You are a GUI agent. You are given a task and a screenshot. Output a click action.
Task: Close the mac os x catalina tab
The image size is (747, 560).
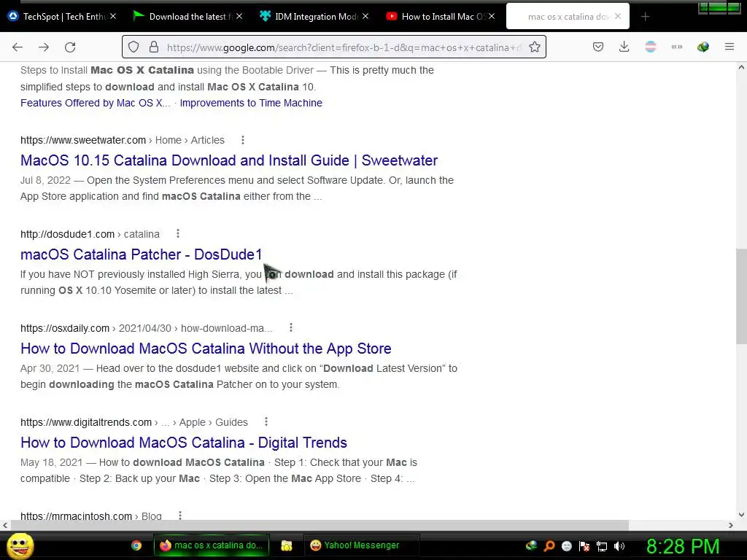click(x=618, y=16)
